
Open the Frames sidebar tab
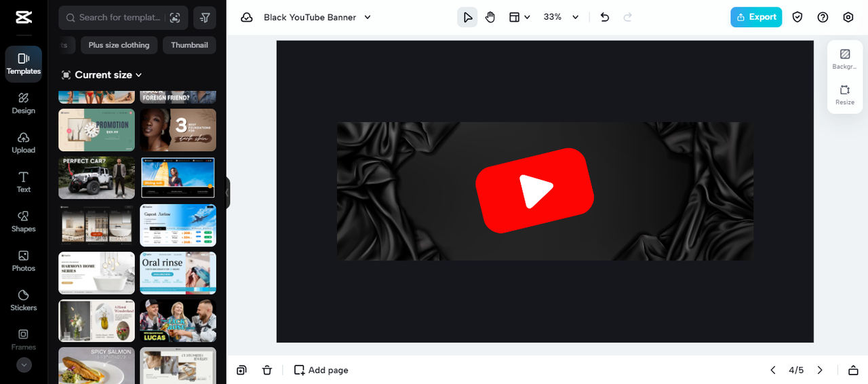coord(24,339)
